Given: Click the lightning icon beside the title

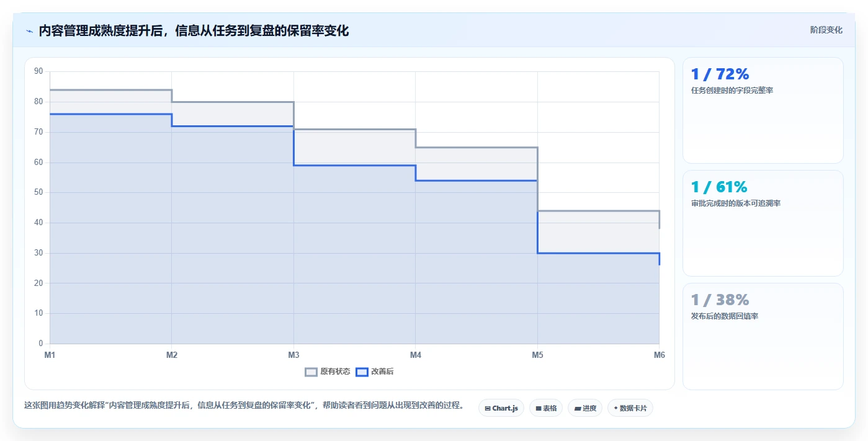Looking at the screenshot, I should pos(29,31).
